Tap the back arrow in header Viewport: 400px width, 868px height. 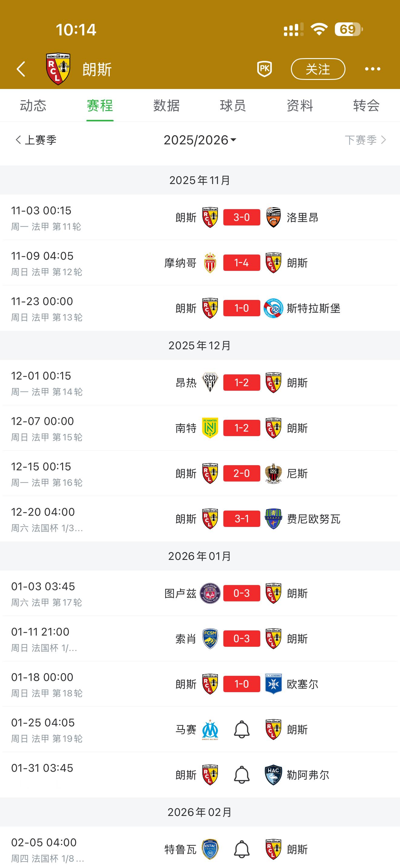click(x=21, y=69)
